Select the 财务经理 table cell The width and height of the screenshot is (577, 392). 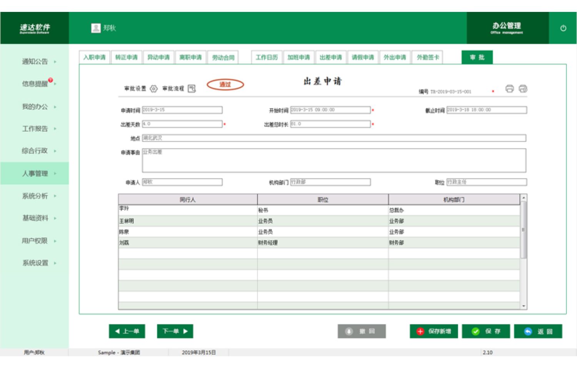pos(323,243)
